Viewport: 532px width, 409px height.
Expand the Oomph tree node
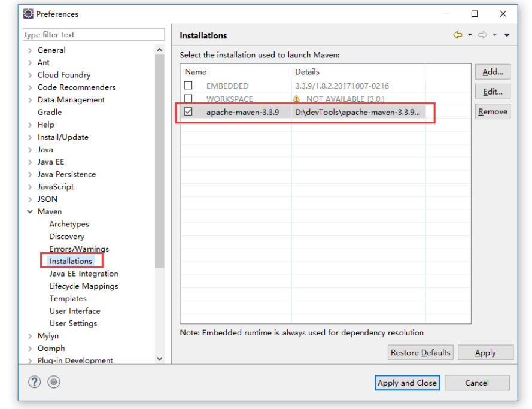(30, 349)
